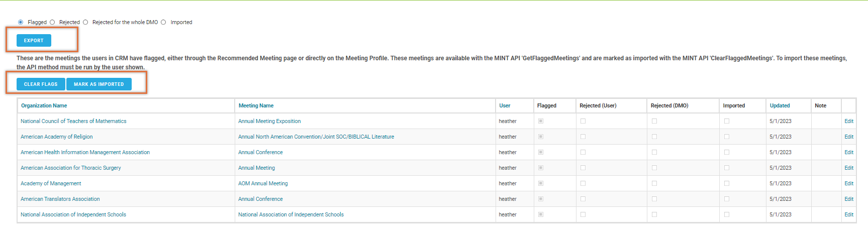Sort by the Updated column header
Viewport: 868px width, 232px height.
click(x=780, y=105)
